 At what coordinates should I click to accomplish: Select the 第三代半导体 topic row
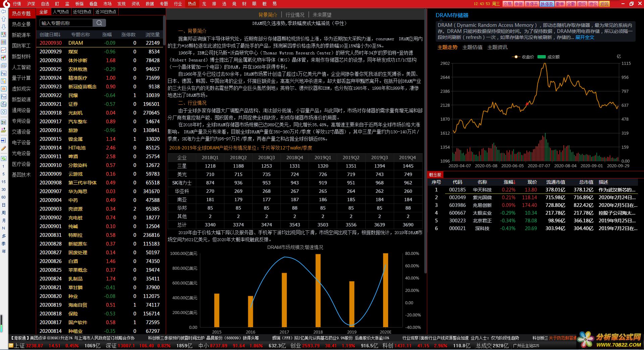100,183
